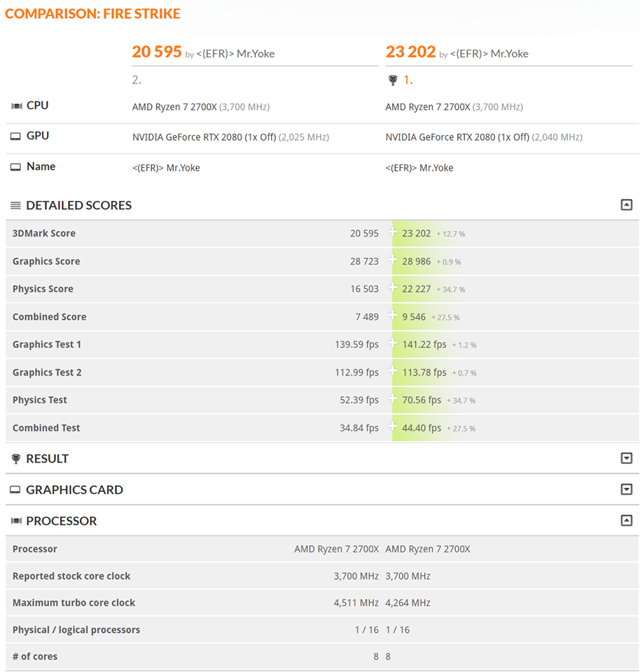This screenshot has width=640, height=672.
Task: Click the trophy icon beside rank 1
Action: click(393, 80)
